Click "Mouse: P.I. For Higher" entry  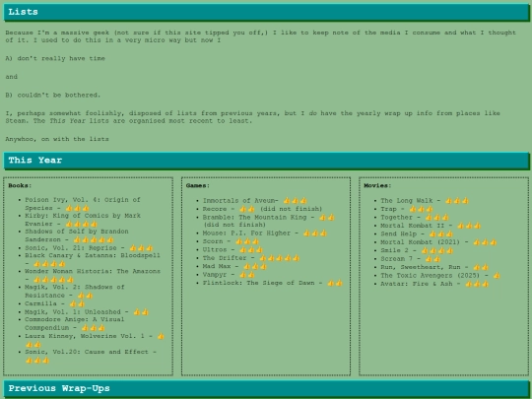pos(265,233)
